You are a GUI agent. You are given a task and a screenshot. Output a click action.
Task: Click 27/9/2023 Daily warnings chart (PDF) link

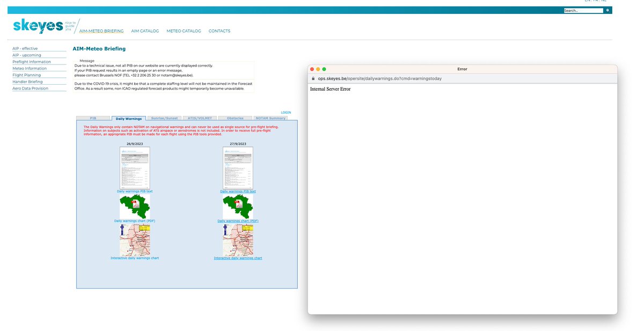pos(238,221)
